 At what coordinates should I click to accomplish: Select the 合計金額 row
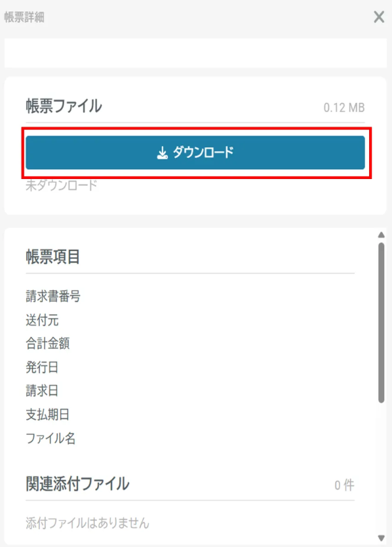click(x=190, y=343)
